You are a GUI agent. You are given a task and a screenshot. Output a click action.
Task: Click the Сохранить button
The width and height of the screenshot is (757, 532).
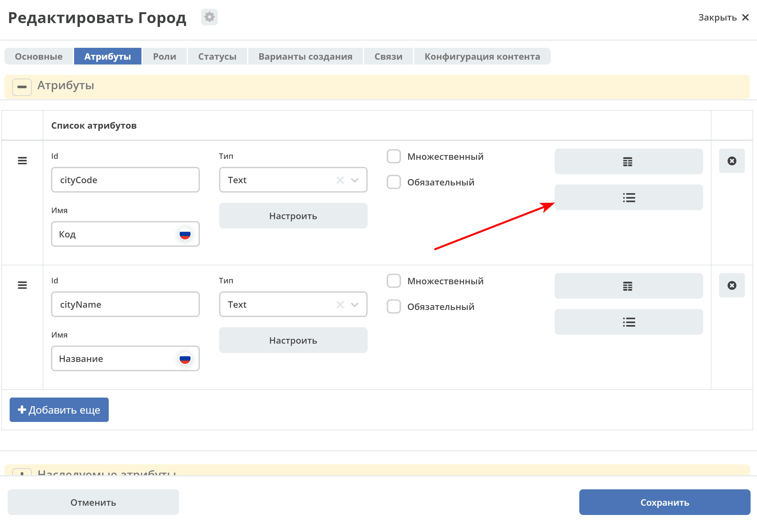[664, 502]
